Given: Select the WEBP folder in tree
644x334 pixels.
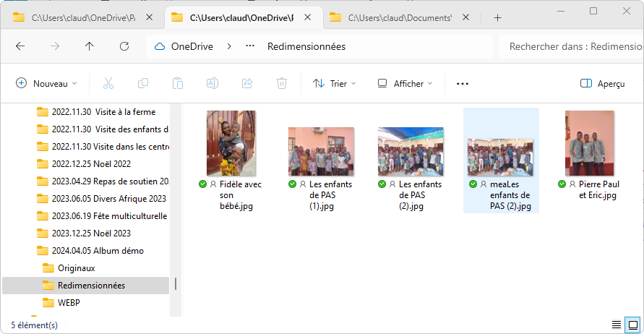Looking at the screenshot, I should click(x=69, y=302).
